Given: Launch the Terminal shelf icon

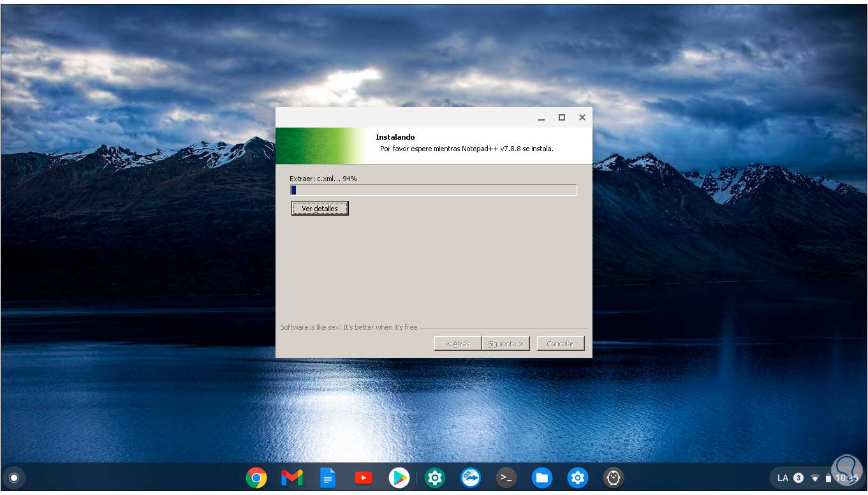Looking at the screenshot, I should pyautogui.click(x=506, y=477).
